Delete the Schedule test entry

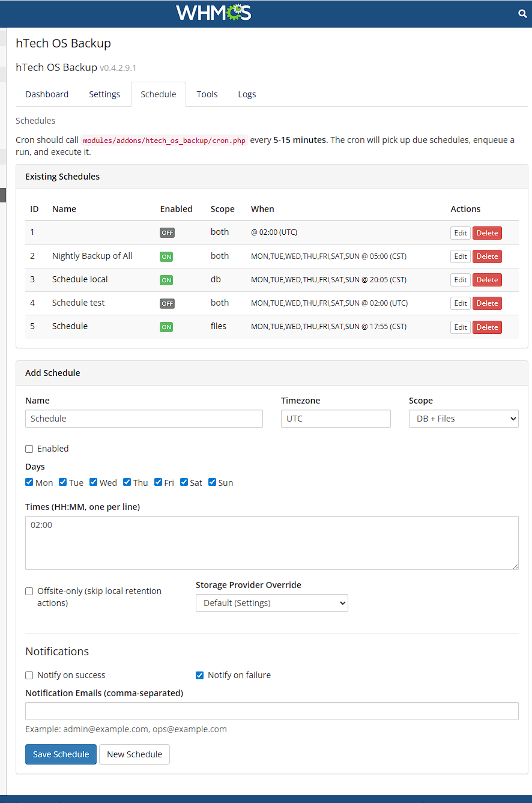(x=487, y=303)
